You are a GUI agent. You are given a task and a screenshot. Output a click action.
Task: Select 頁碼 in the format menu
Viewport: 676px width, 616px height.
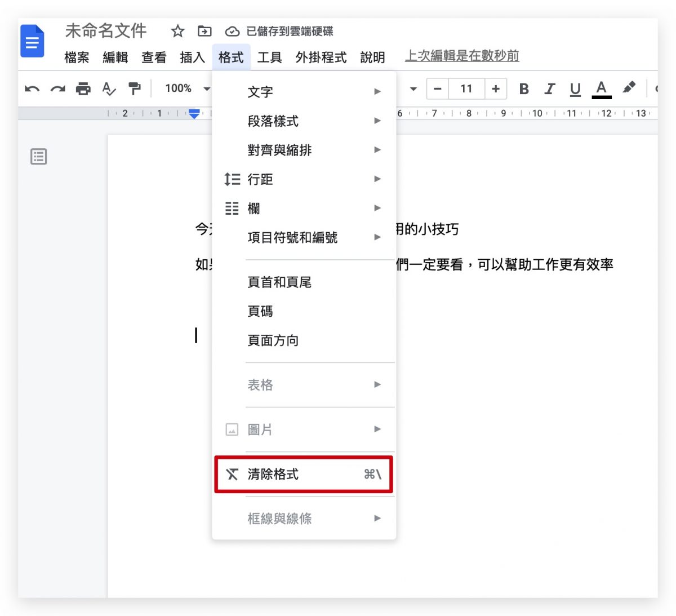point(304,311)
